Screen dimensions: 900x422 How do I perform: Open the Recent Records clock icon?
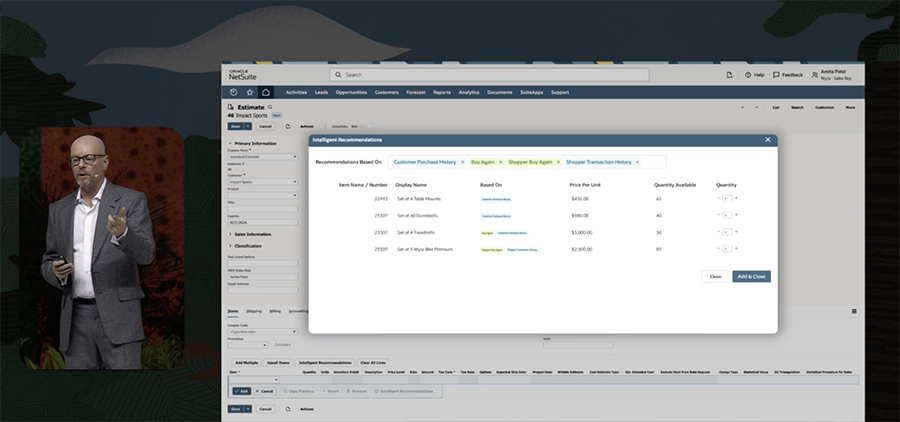233,92
